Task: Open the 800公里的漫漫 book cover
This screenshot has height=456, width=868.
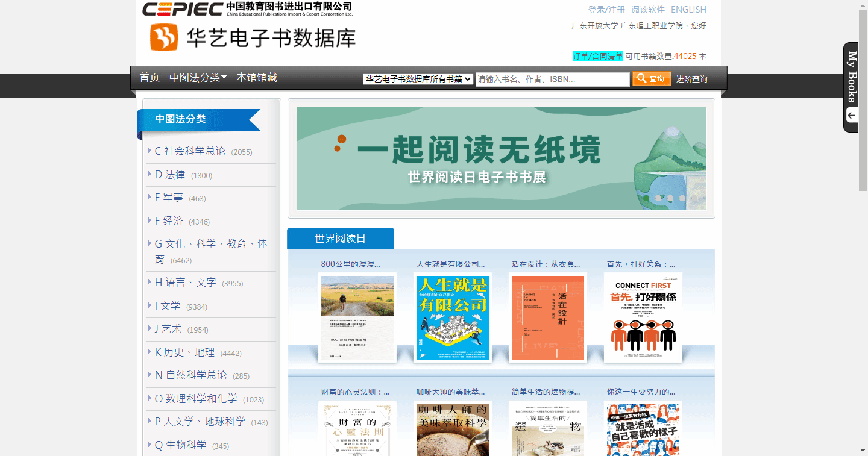Action: click(x=357, y=317)
